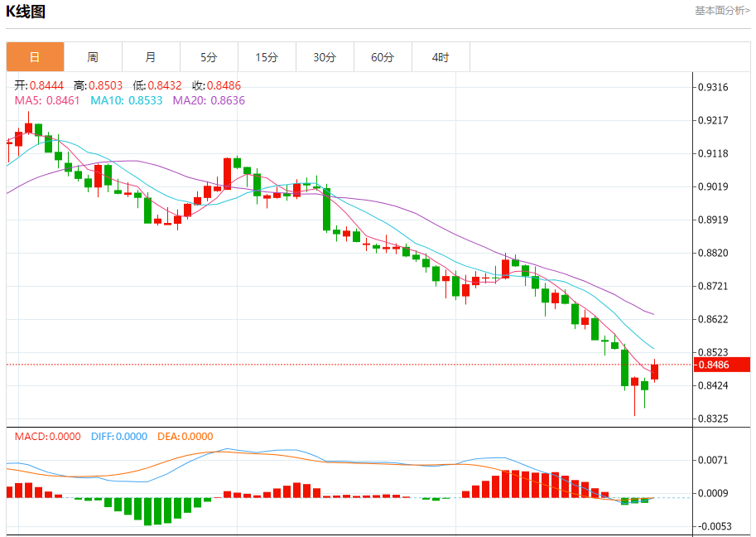The height and width of the screenshot is (537, 756).
Task: Click the 0.8622 price axis label
Action: (x=713, y=319)
